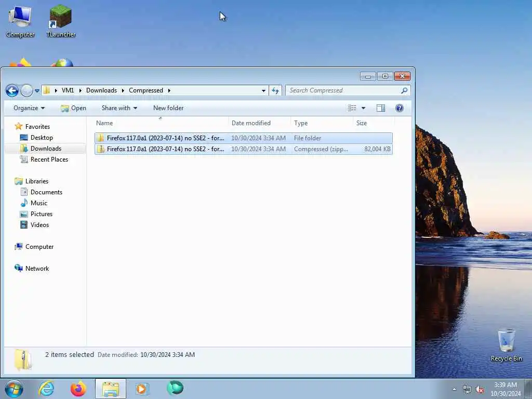Click the 82,004 KB size cell
Image resolution: width=532 pixels, height=399 pixels.
click(377, 149)
